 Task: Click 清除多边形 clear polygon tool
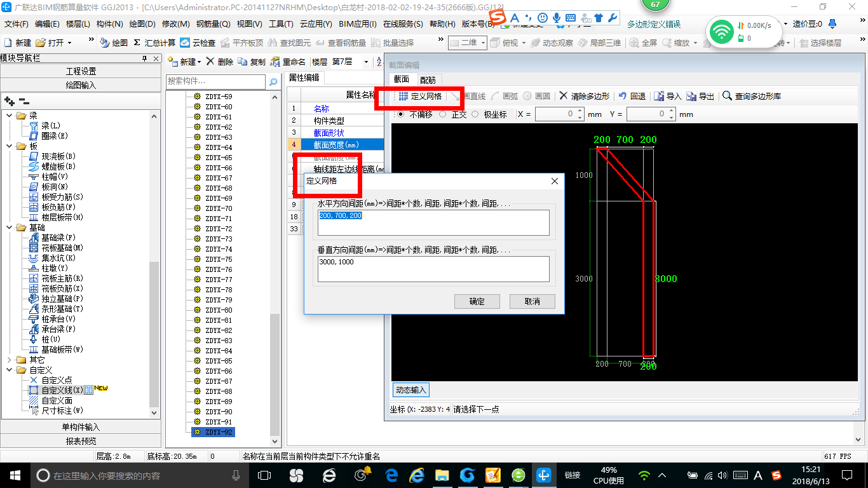[584, 97]
